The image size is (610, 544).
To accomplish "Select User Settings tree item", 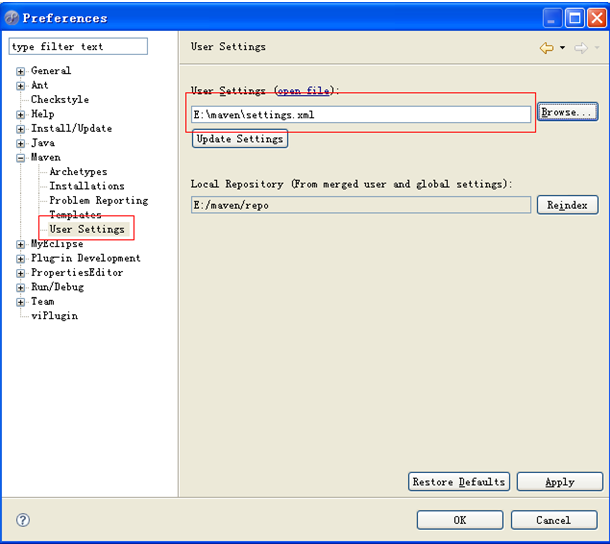I will tap(87, 229).
